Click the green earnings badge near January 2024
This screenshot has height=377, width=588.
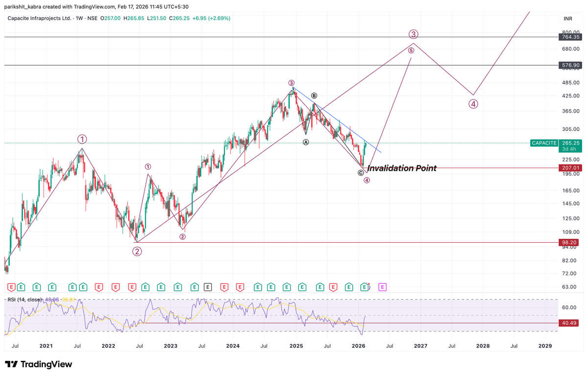click(258, 287)
